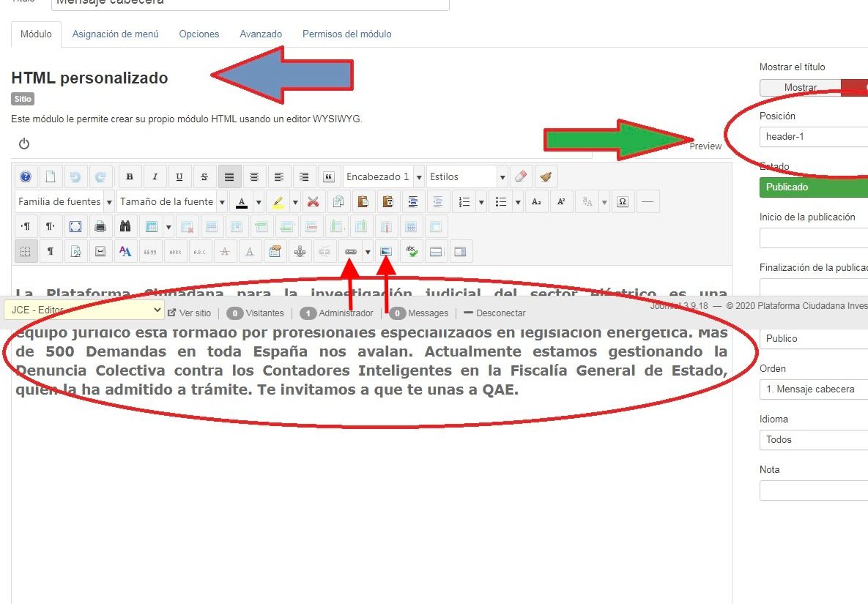
Task: Open the Posición header-1 dropdown
Action: (814, 137)
